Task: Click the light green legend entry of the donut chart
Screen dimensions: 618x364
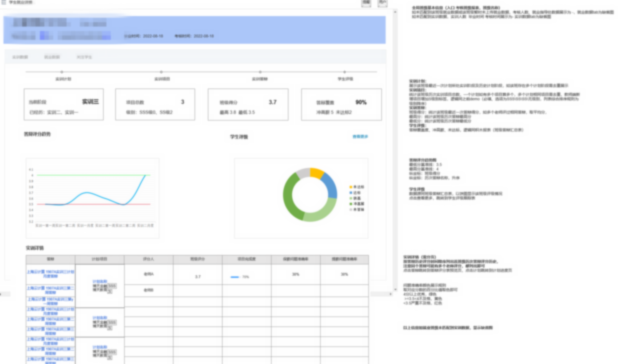Action: [x=355, y=198]
